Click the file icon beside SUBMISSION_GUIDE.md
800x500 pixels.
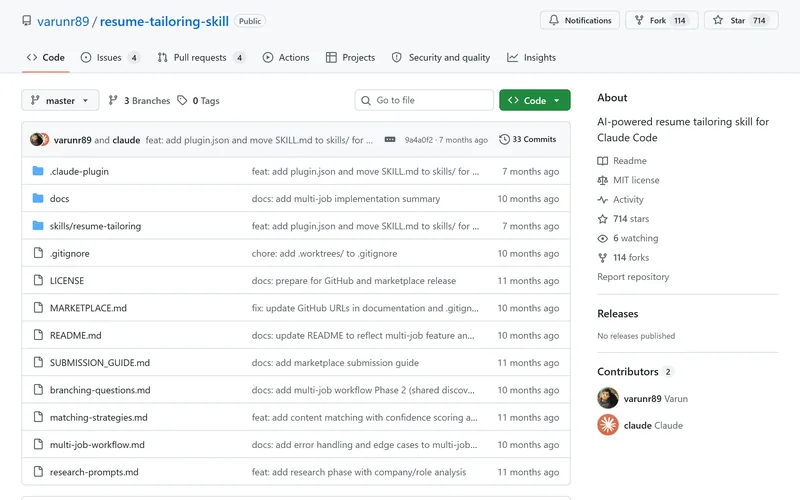[x=38, y=362]
